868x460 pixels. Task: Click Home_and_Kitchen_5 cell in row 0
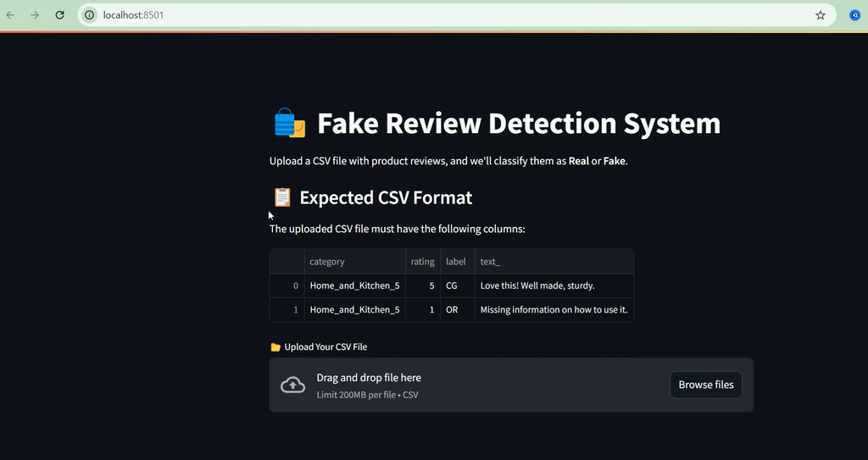[355, 285]
